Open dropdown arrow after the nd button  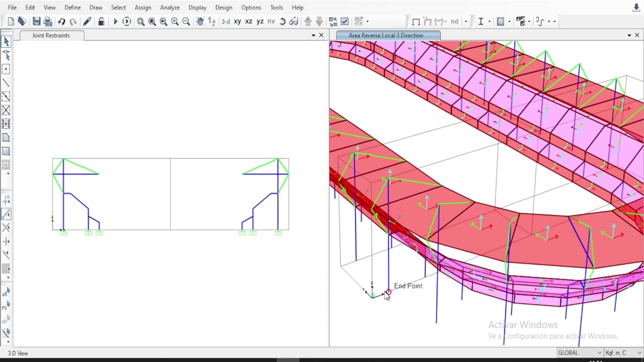click(465, 21)
